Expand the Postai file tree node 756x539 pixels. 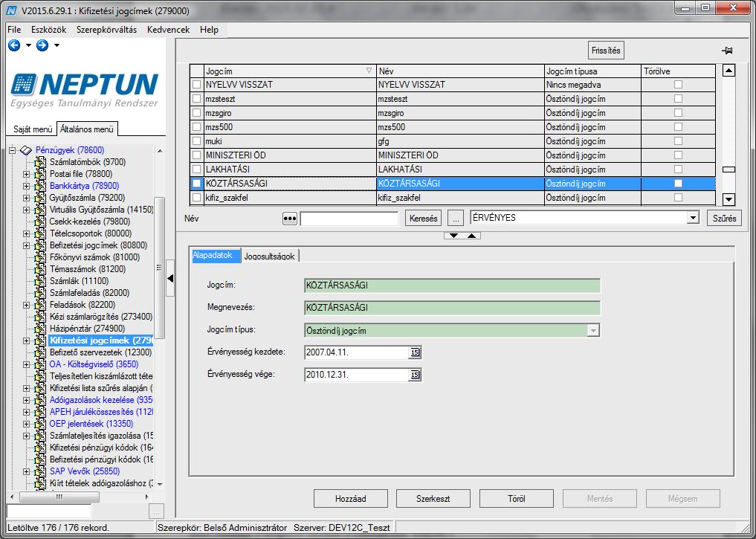27,174
